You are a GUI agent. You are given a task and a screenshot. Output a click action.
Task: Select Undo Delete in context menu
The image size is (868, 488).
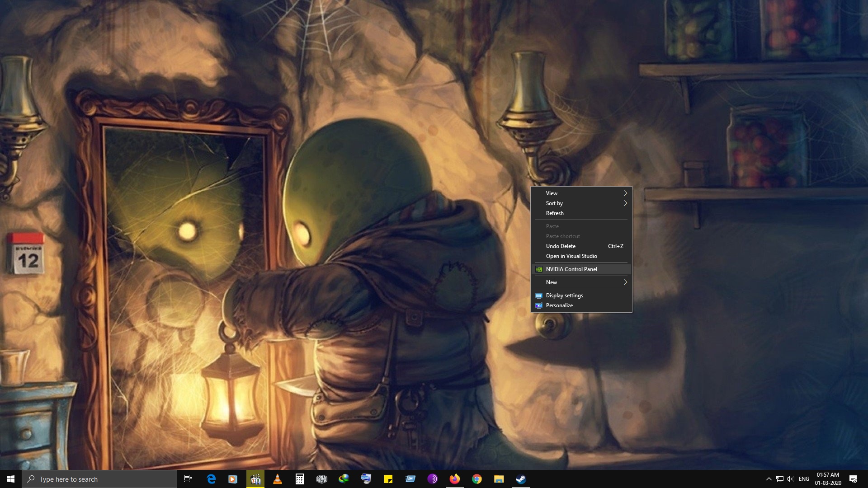click(561, 246)
